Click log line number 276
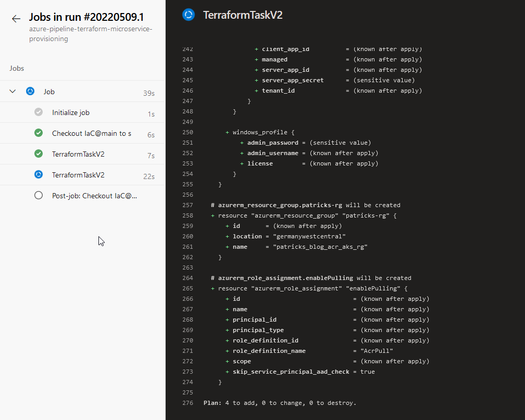525x420 pixels. (188, 403)
